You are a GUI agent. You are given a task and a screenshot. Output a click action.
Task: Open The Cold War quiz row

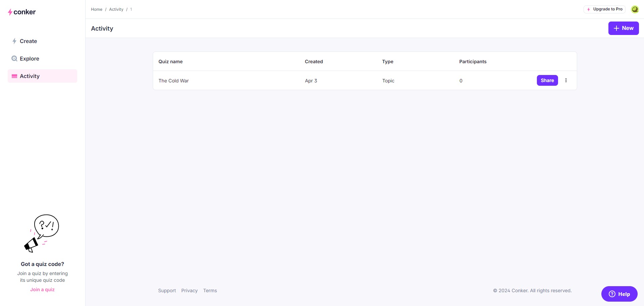[x=365, y=80]
